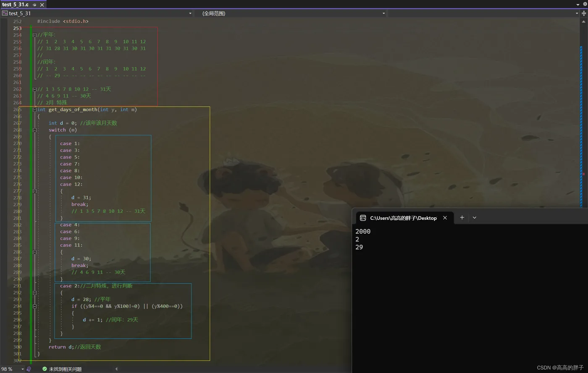Screen dimensions: 588x373
Task: Open the terminal profiles dropdown chevron
Action: pos(475,217)
